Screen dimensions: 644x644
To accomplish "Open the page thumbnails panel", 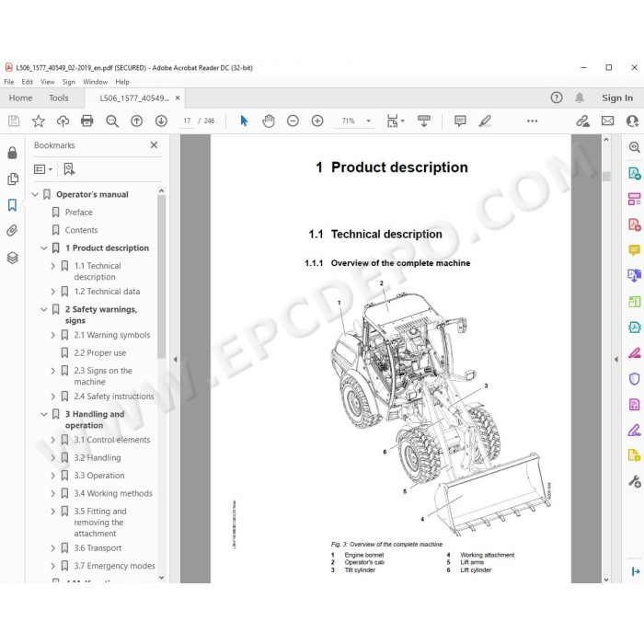I will pyautogui.click(x=13, y=178).
